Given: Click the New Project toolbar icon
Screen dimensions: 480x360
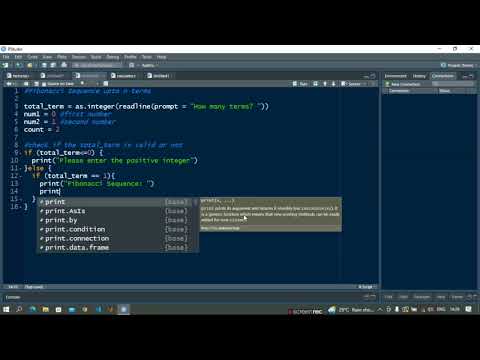Looking at the screenshot, I should (18, 65).
